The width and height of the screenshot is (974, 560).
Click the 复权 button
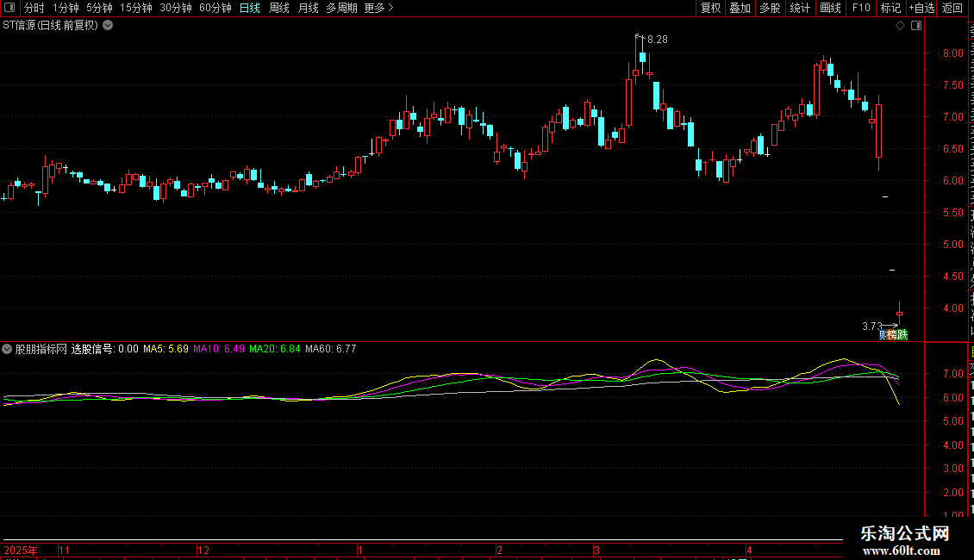[710, 8]
